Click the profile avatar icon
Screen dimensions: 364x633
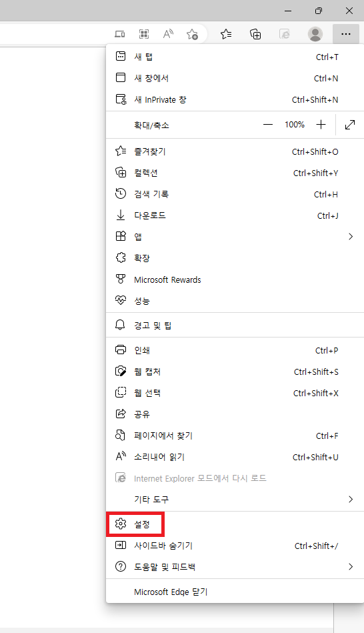pyautogui.click(x=315, y=34)
